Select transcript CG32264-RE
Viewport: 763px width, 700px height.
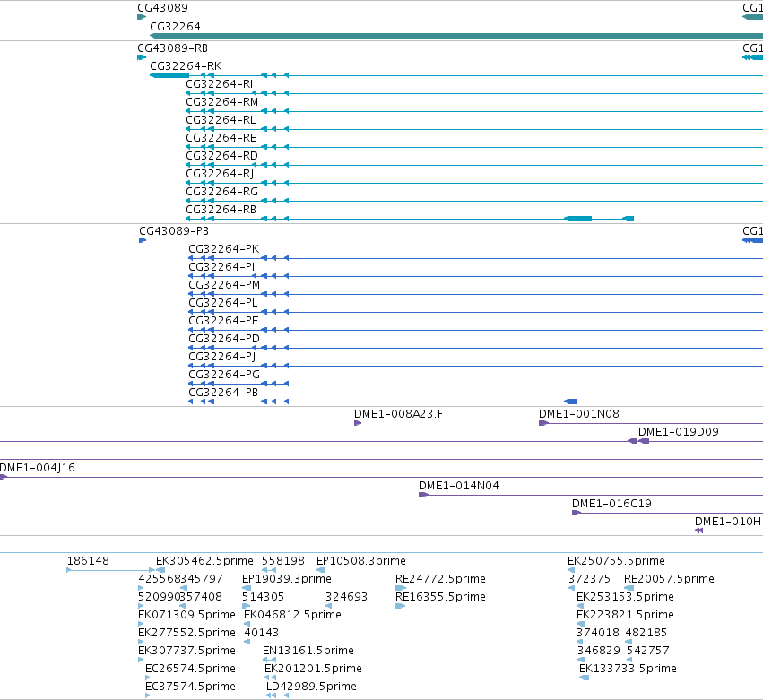click(221, 138)
